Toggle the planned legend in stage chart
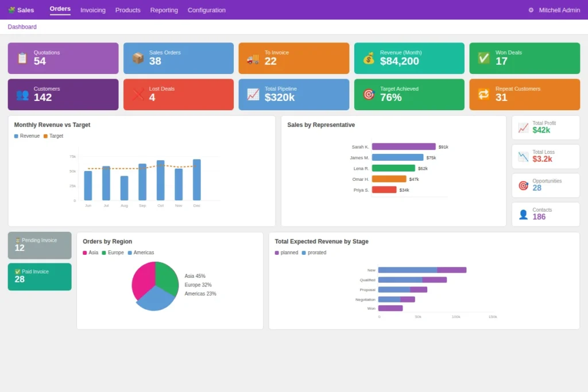 point(287,253)
